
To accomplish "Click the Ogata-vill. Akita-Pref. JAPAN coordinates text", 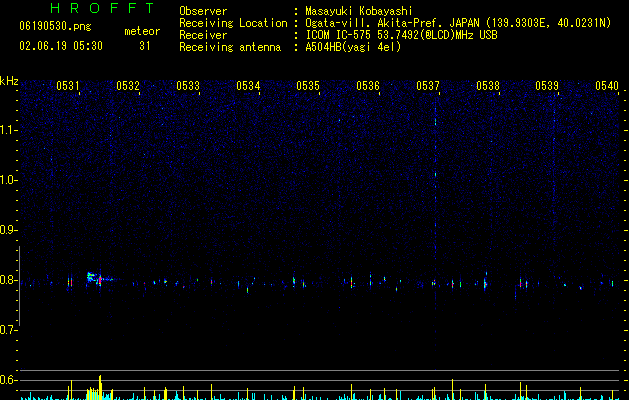I will (x=458, y=23).
